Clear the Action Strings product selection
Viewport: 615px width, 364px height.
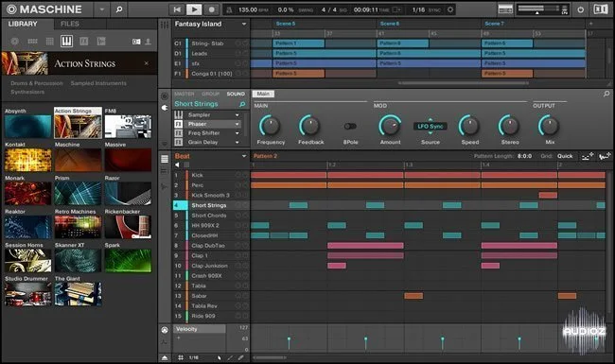point(147,63)
